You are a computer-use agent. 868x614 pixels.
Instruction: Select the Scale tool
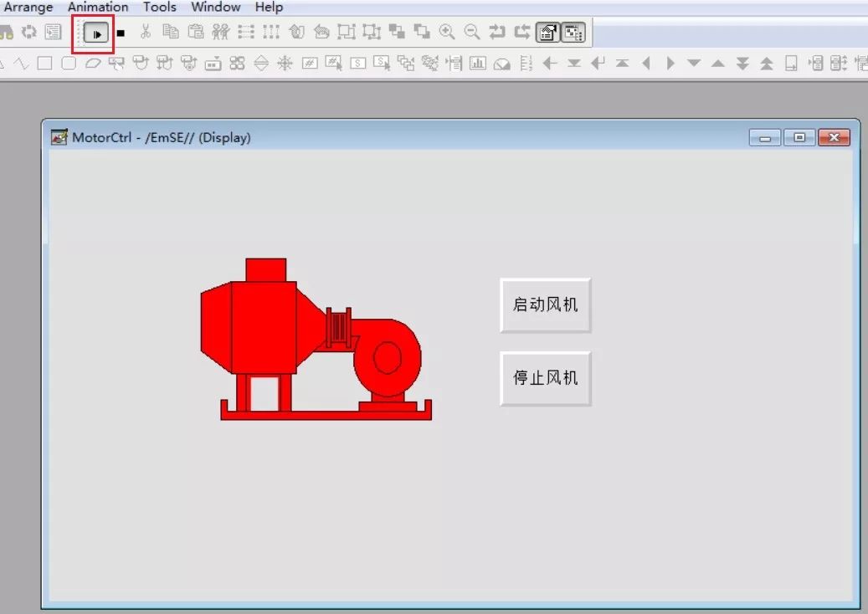coord(526,63)
